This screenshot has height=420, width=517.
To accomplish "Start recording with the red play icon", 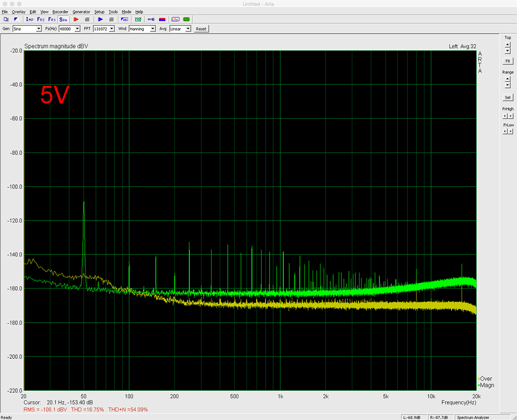I will (76, 20).
